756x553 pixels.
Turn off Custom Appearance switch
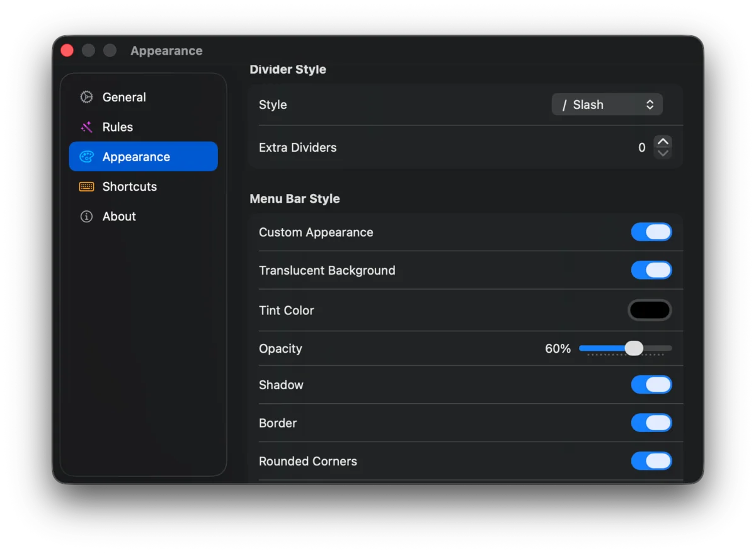(x=651, y=232)
